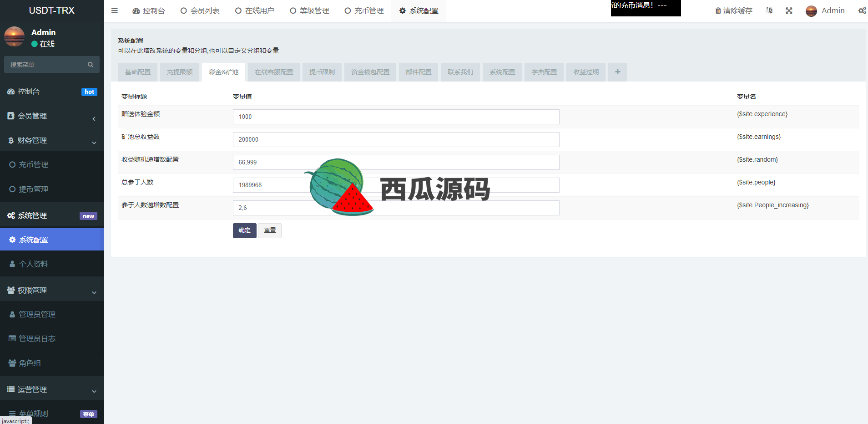Click variable name {$site.random}
The height and width of the screenshot is (424, 868).
pyautogui.click(x=757, y=159)
